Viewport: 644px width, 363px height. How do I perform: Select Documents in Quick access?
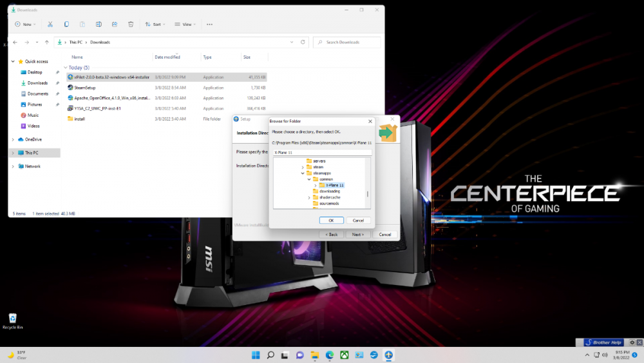[38, 93]
